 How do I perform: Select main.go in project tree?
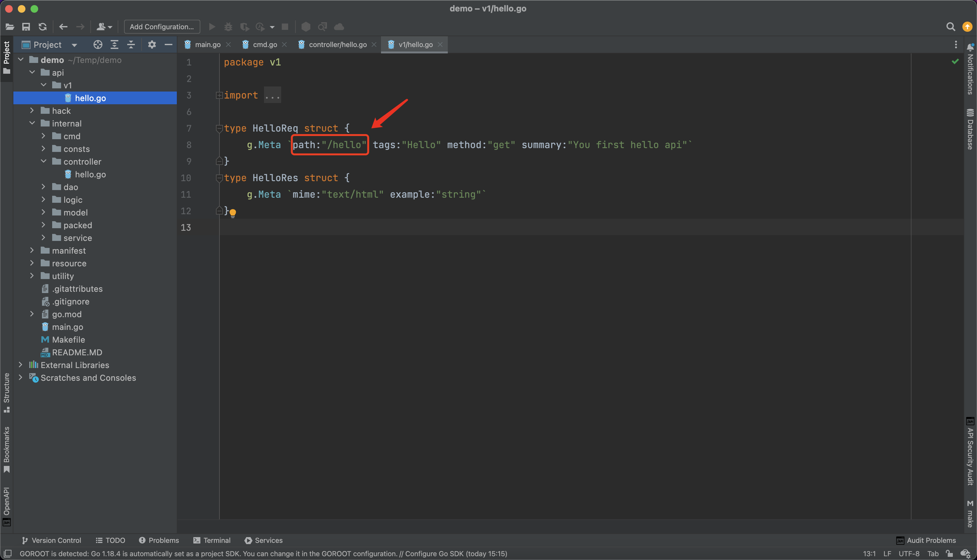pyautogui.click(x=67, y=327)
